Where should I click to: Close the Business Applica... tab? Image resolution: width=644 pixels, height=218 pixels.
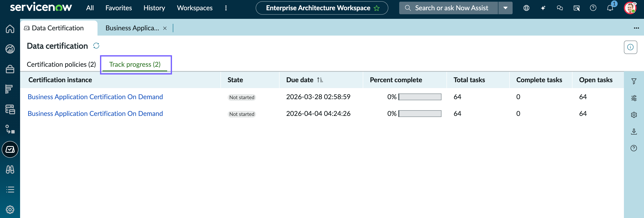pyautogui.click(x=165, y=28)
